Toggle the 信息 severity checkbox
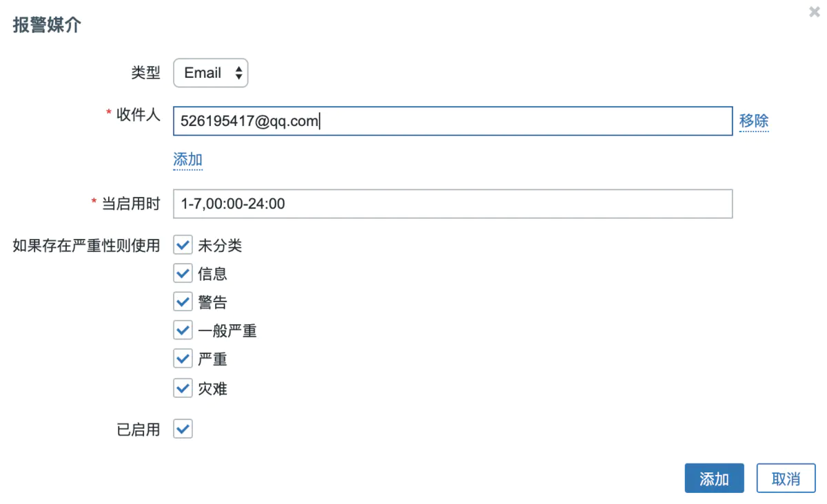 [183, 274]
